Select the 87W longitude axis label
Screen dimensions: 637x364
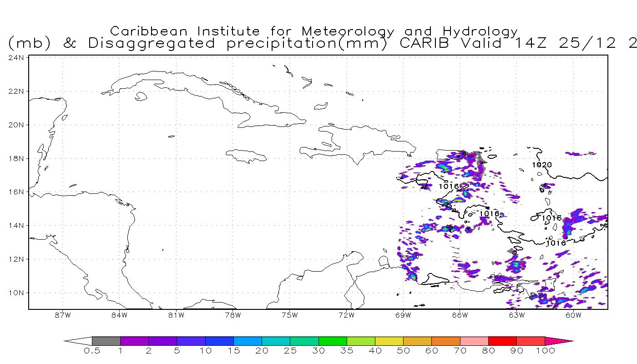62,315
